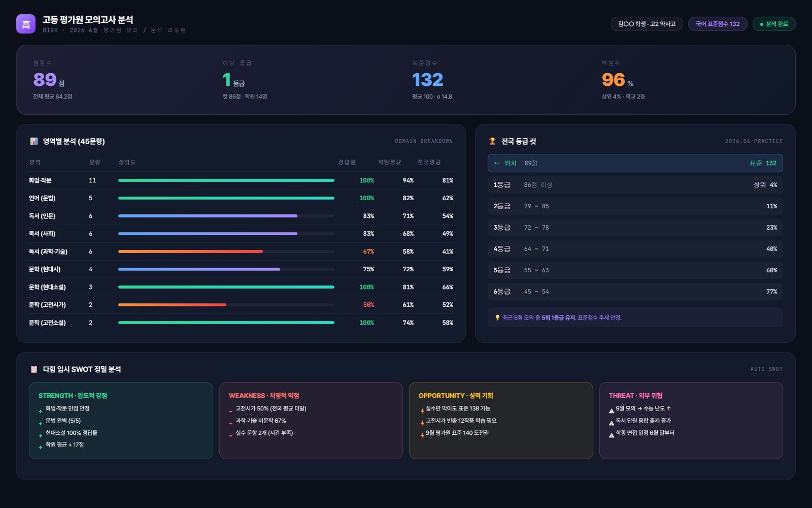Click the purple 高 app logo icon
This screenshot has width=812, height=508.
coord(26,24)
